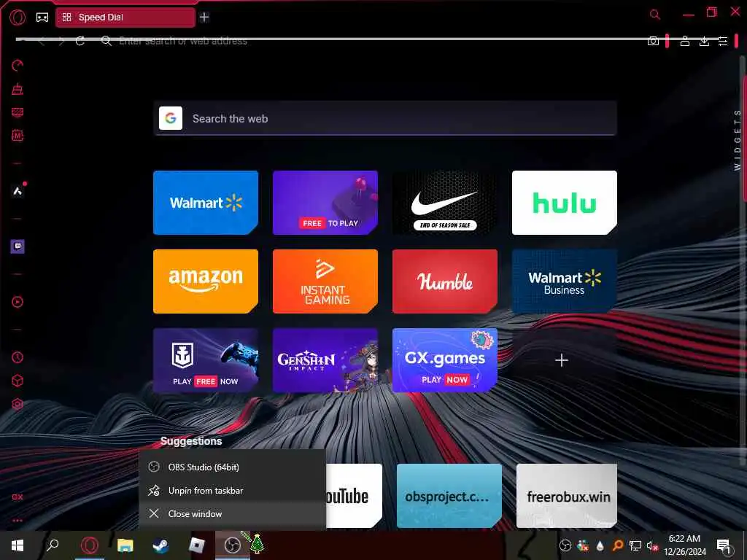The image size is (747, 560).
Task: Click the network icon in system tray
Action: pyautogui.click(x=635, y=545)
